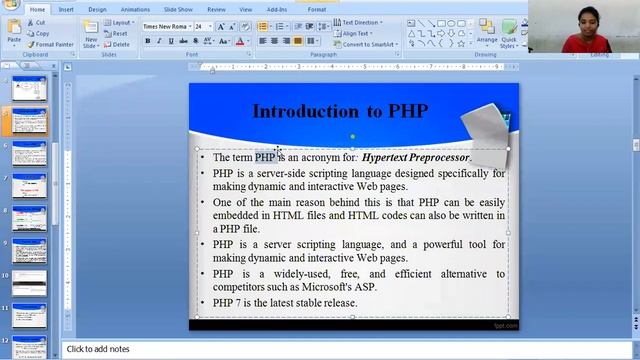Viewport: 640px width, 360px height.
Task: Toggle underline formatting
Action: coord(171,41)
